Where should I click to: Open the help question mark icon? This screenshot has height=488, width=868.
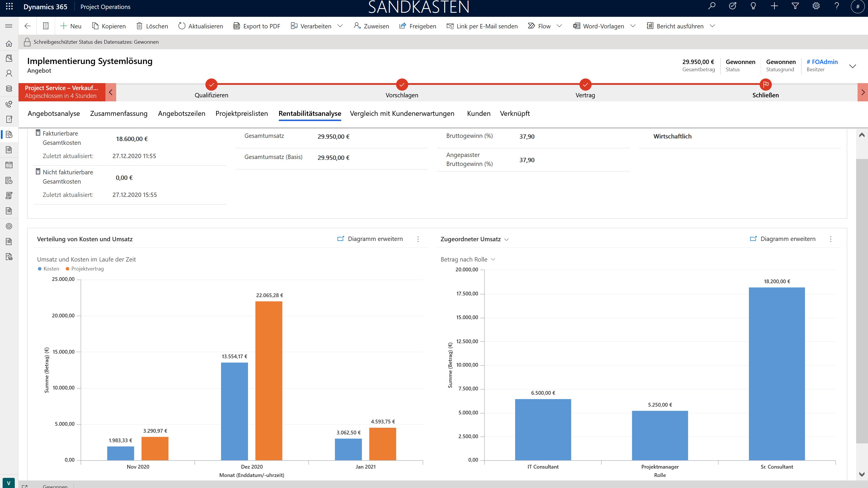(x=837, y=6)
